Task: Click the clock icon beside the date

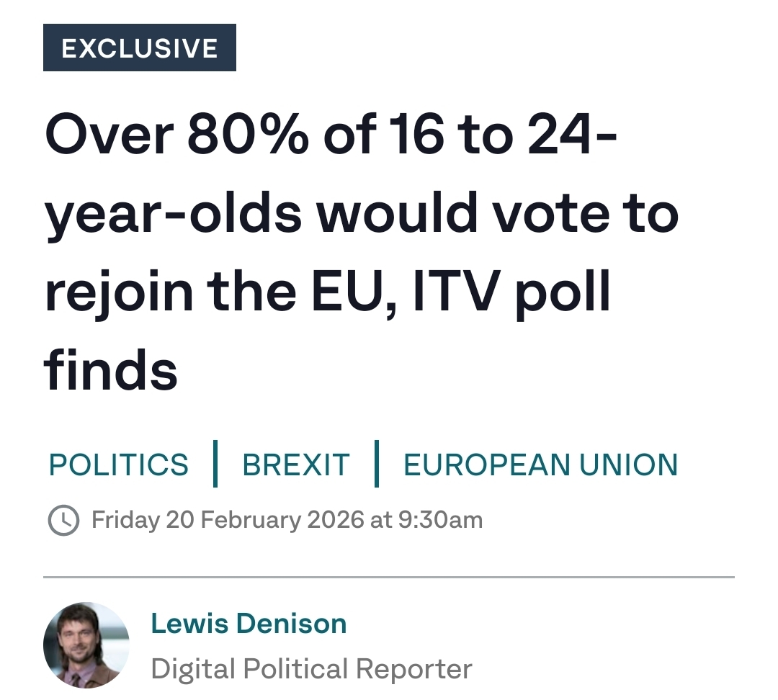Action: point(63,520)
